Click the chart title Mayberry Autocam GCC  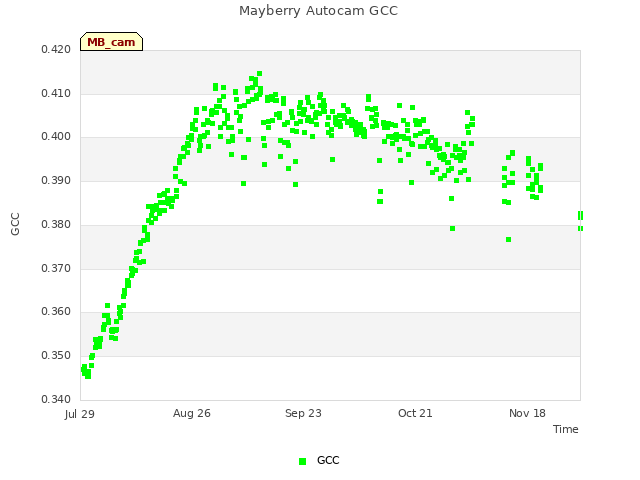tap(318, 11)
